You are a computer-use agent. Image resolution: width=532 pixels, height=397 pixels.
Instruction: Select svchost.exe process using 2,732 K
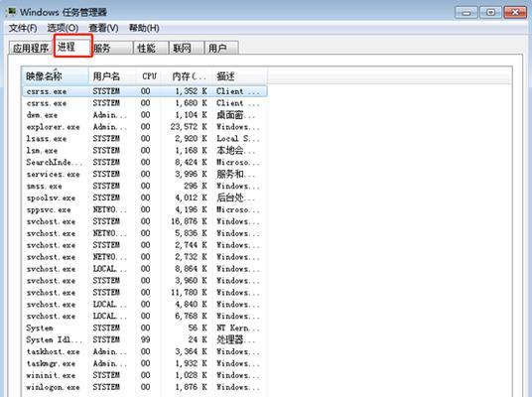[x=145, y=257]
